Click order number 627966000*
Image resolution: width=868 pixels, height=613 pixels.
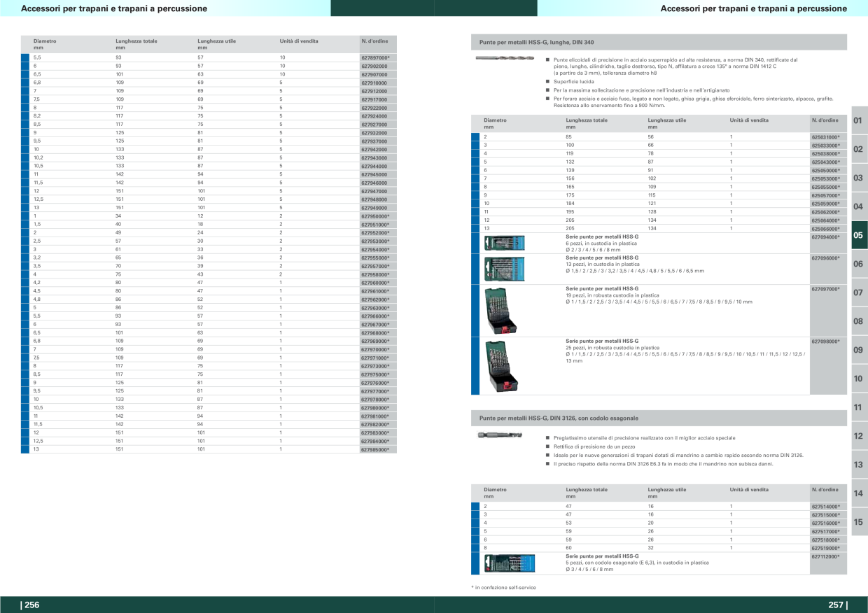coord(374,316)
